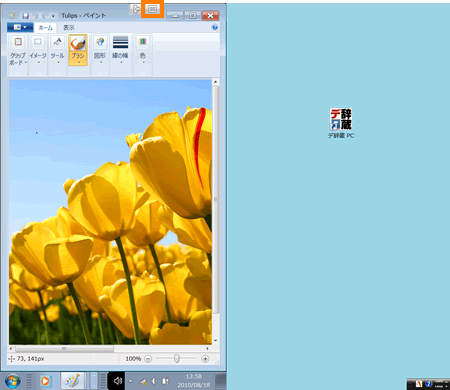Click the orange-highlighted window arrange button above the title bar

pyautogui.click(x=152, y=9)
